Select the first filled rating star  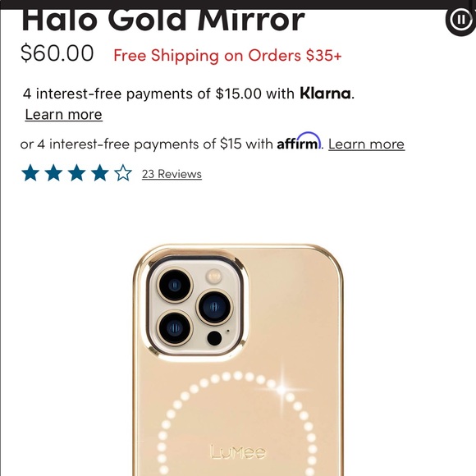[30, 173]
